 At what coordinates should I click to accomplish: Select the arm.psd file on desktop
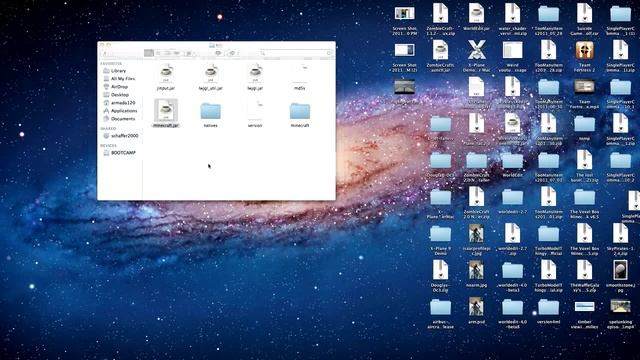[476, 311]
